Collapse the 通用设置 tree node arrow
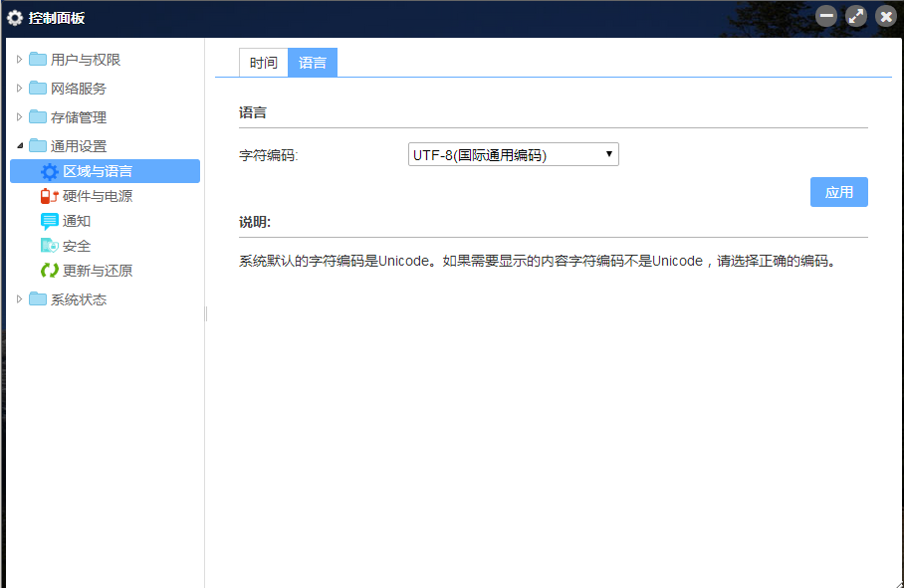This screenshot has width=904, height=588. (20, 146)
